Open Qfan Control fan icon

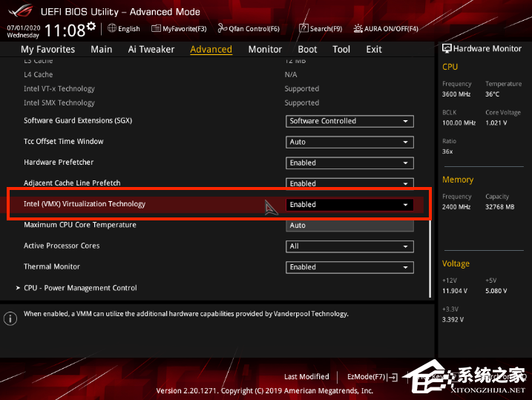tap(223, 28)
